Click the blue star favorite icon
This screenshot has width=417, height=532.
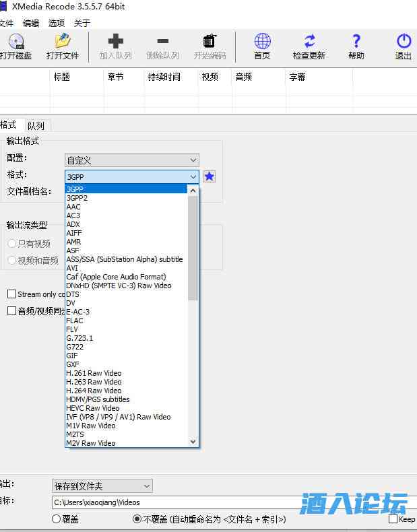point(210,176)
